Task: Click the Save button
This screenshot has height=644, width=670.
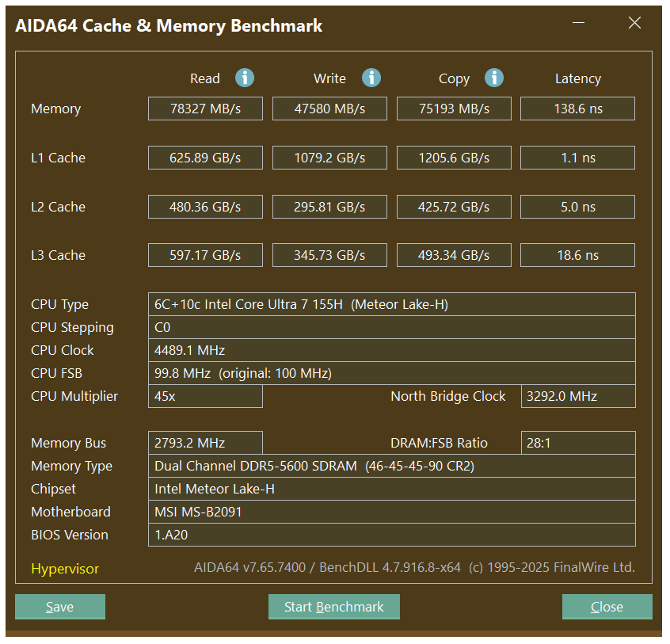Action: coord(60,607)
